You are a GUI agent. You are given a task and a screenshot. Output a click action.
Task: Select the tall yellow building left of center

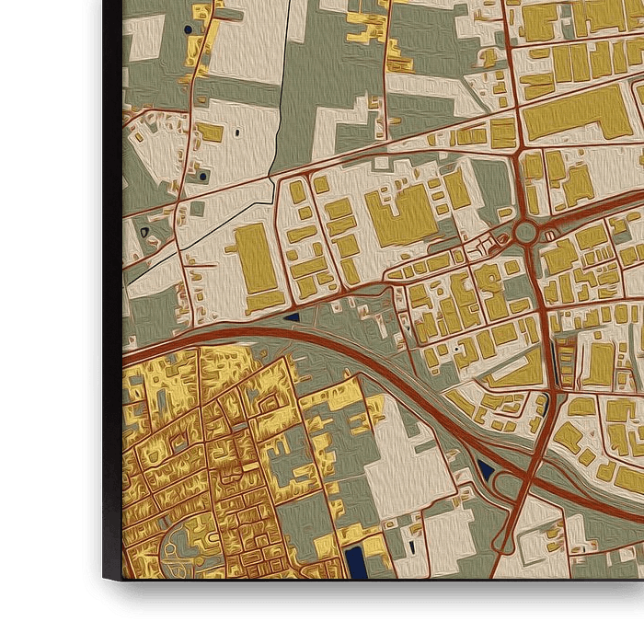[255, 259]
